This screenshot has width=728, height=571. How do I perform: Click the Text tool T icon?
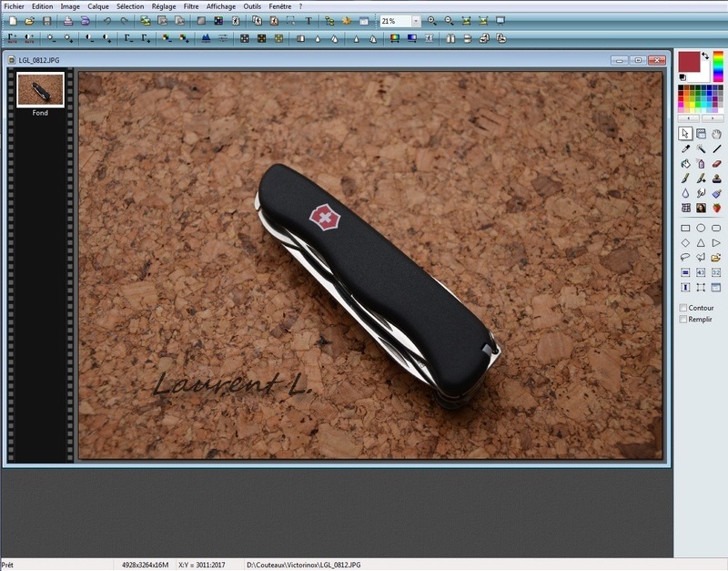308,21
